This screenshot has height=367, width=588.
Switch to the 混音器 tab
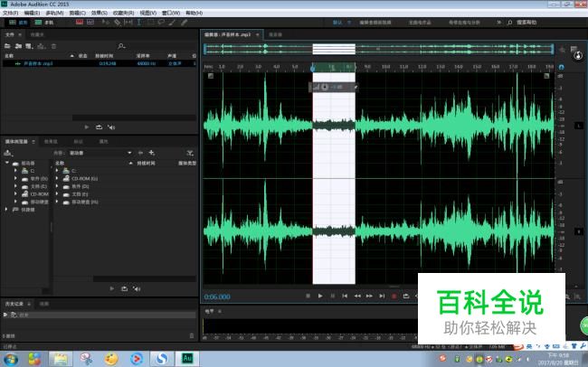click(x=275, y=34)
